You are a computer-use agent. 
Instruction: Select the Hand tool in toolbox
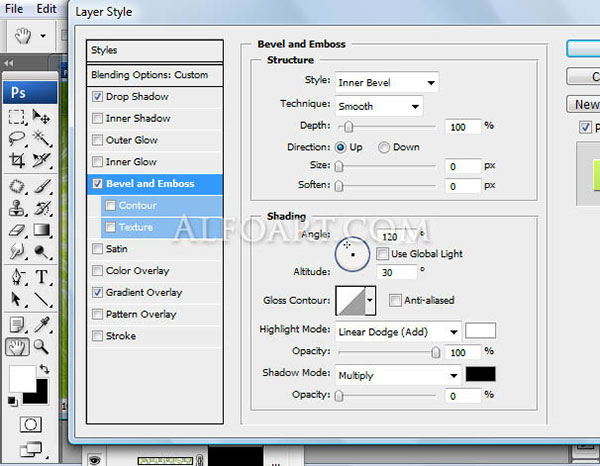click(17, 347)
